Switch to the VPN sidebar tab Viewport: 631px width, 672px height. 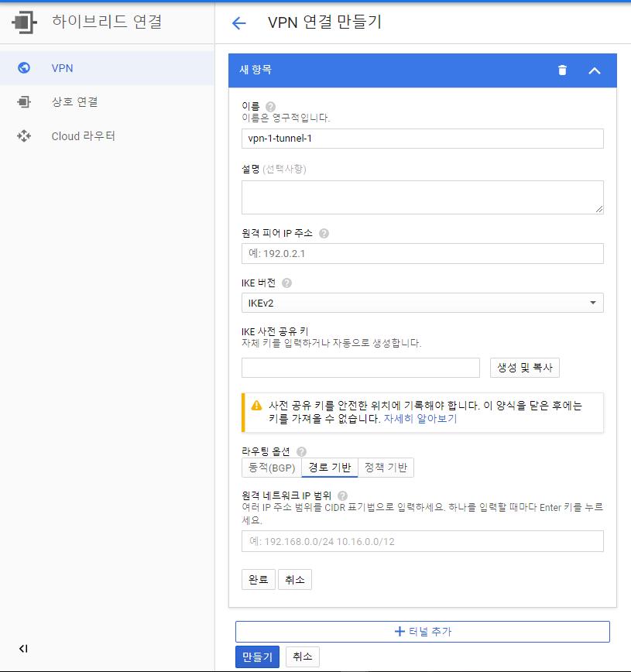point(61,68)
